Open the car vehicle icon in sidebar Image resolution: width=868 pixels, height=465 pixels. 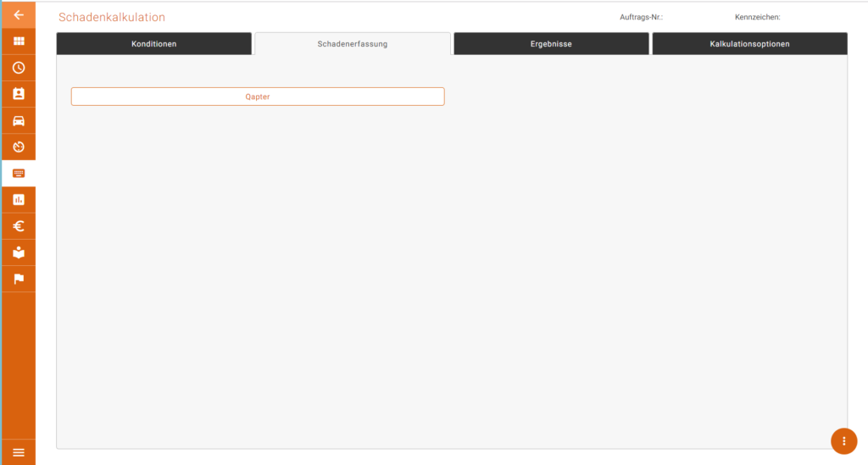[19, 120]
